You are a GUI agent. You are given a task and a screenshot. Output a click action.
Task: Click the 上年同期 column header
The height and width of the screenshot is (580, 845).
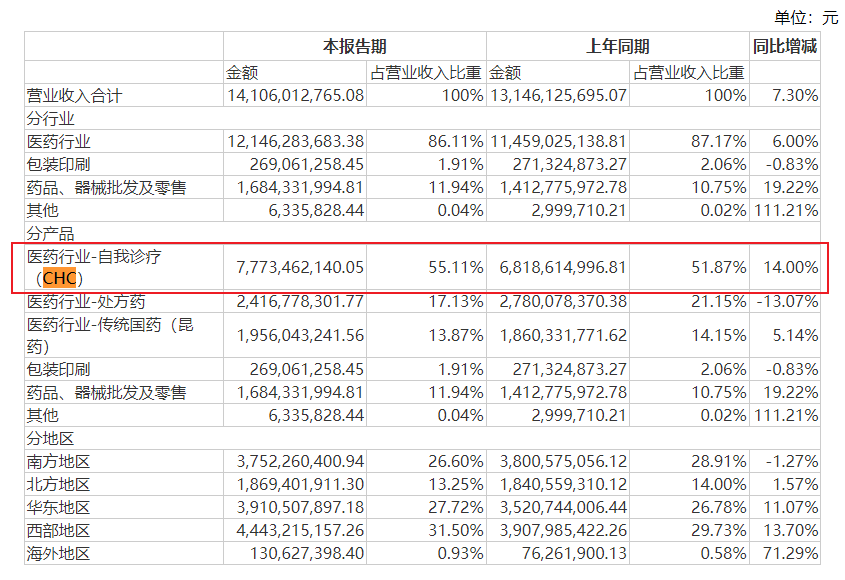point(618,46)
